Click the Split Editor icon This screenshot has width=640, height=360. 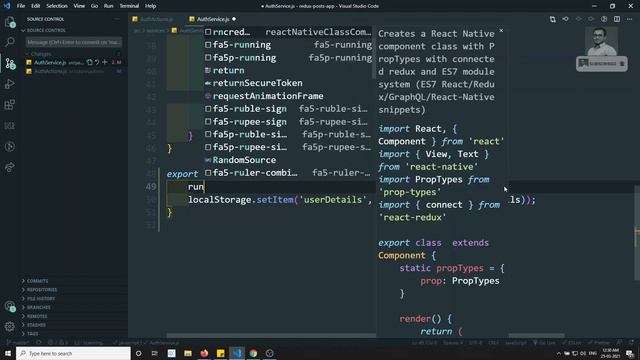pos(617,19)
